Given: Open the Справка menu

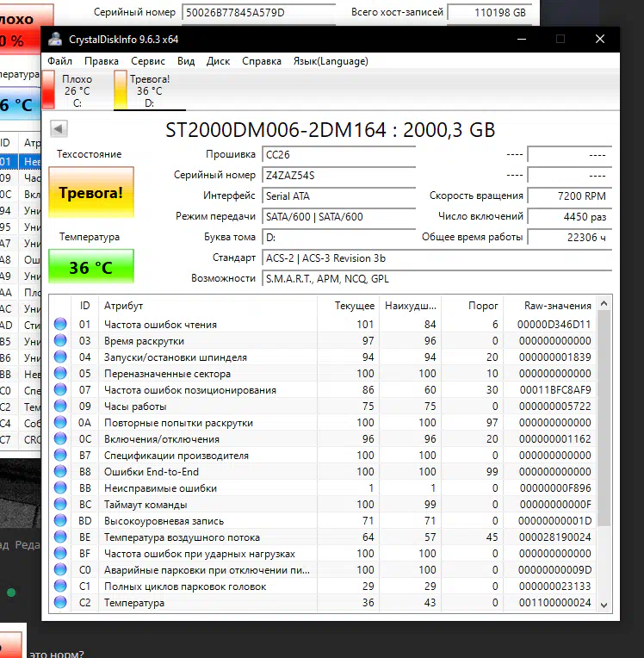Looking at the screenshot, I should [x=262, y=61].
